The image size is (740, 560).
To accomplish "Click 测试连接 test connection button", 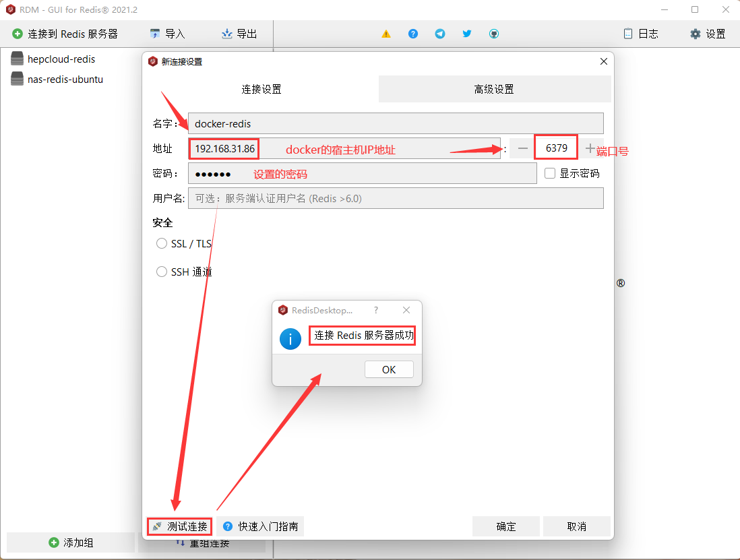I will point(180,526).
